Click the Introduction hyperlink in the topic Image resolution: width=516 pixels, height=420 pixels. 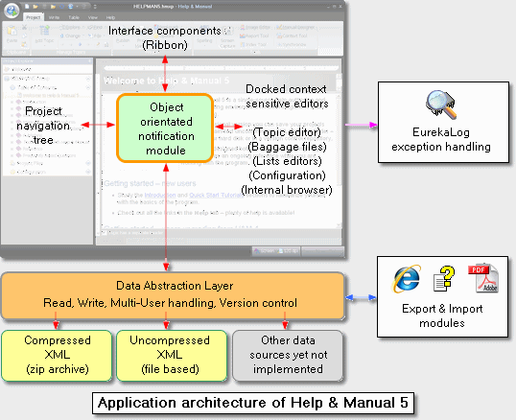160,195
